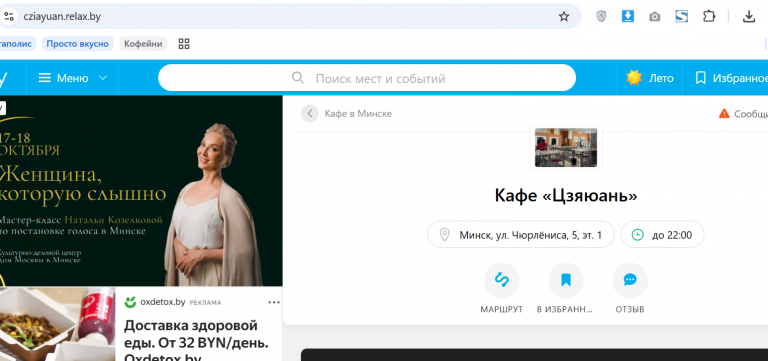
Task: Bookmark this page with the star icon
Action: 564,17
